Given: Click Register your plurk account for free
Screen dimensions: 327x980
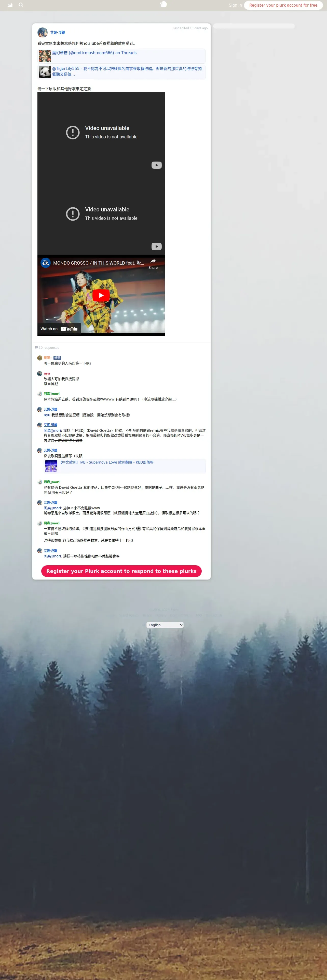Looking at the screenshot, I should [283, 5].
